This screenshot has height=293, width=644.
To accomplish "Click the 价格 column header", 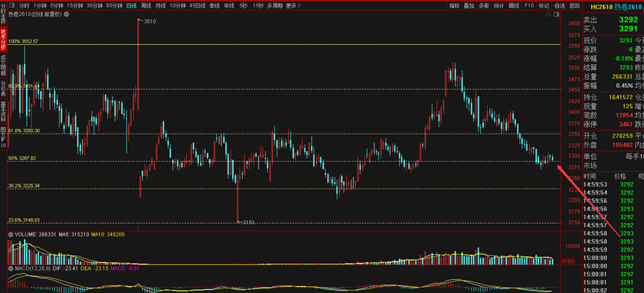I will click(x=620, y=176).
